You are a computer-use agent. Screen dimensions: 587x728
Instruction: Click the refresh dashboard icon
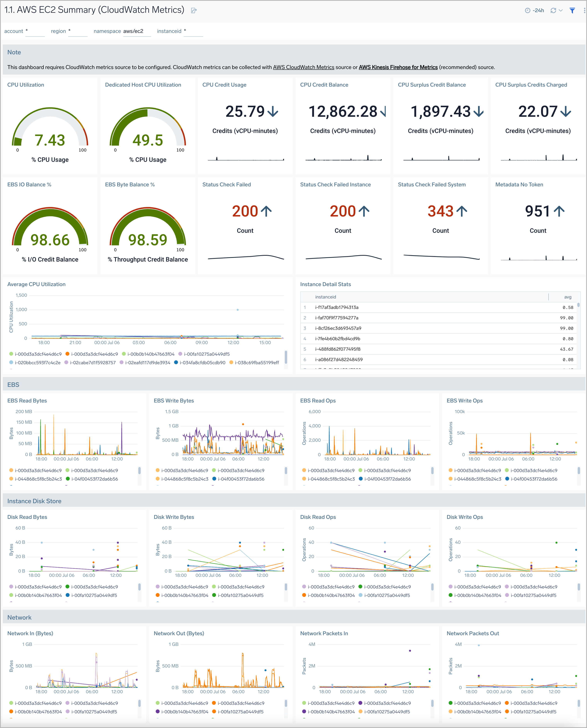coord(553,10)
